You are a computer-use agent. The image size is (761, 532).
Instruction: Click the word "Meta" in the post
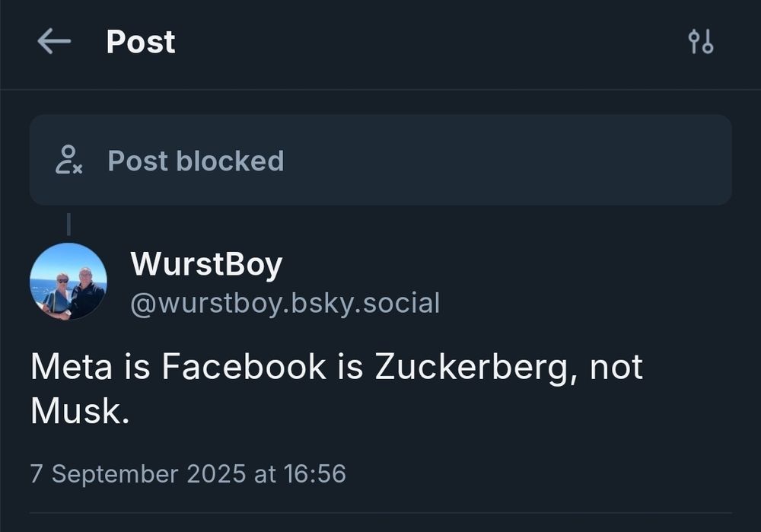pyautogui.click(x=64, y=368)
